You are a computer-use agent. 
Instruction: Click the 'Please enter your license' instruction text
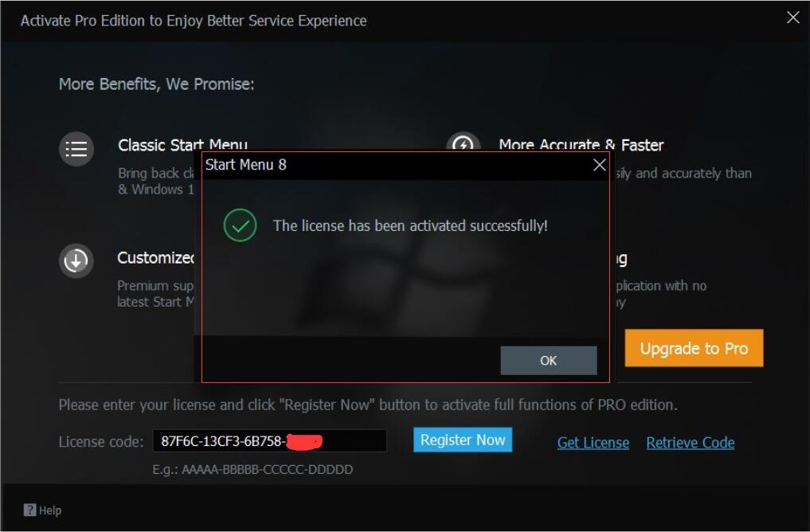coord(368,405)
